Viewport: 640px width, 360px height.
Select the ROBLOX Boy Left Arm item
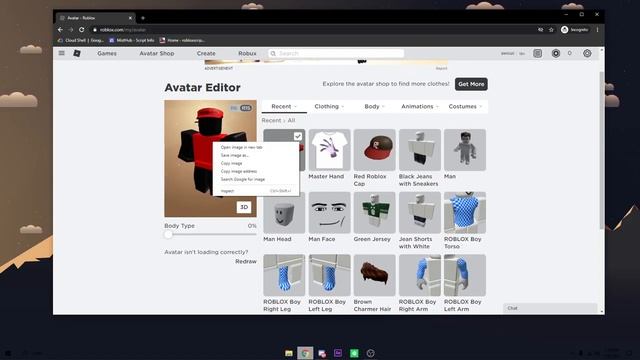[x=465, y=276]
